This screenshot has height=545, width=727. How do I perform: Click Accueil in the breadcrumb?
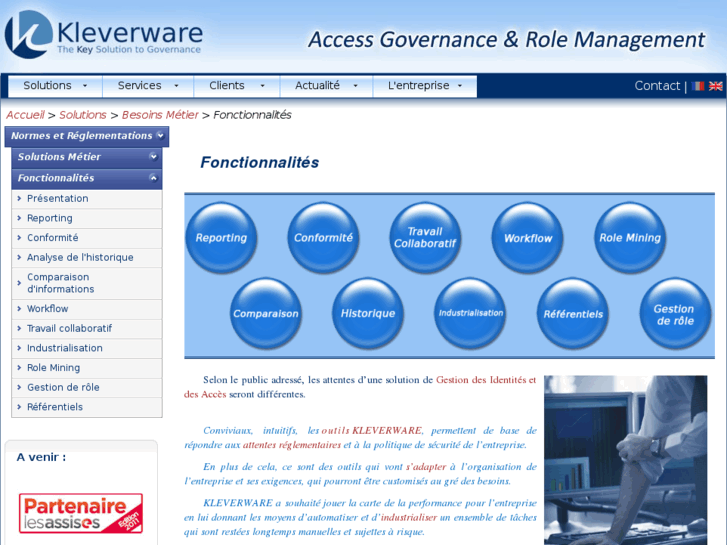pos(25,115)
